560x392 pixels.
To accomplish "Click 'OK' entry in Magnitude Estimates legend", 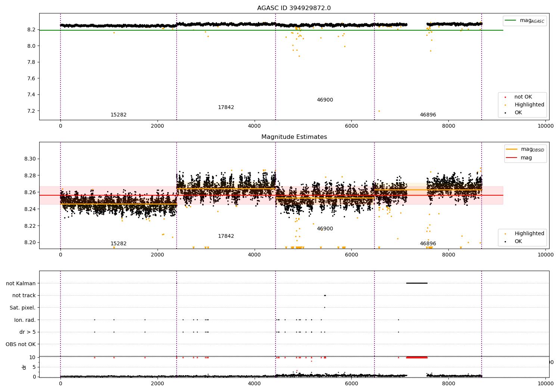I will pyautogui.click(x=518, y=242).
